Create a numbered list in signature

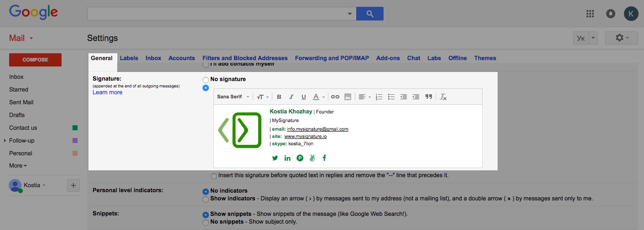[379, 97]
